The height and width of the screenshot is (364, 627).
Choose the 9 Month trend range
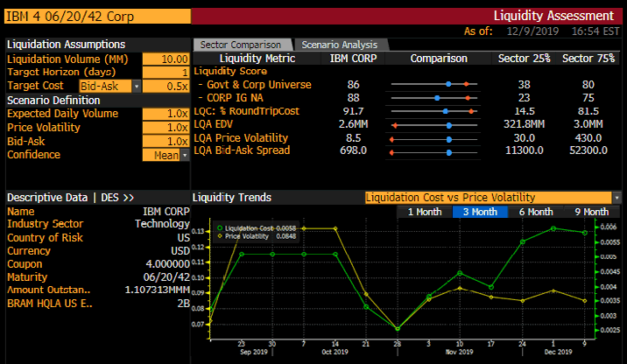click(591, 212)
